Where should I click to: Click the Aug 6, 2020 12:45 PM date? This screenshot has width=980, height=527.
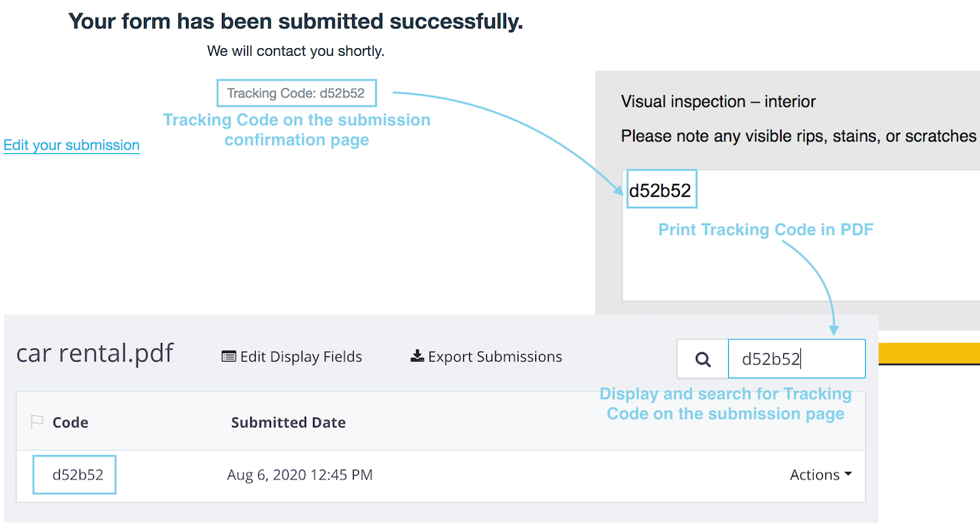[299, 475]
